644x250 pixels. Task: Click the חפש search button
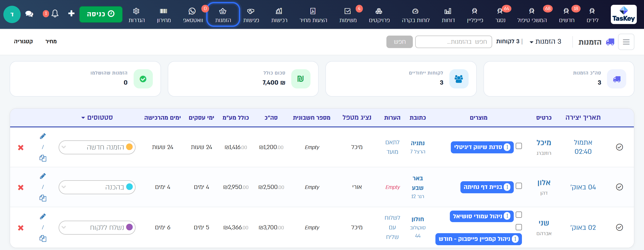coord(399,42)
